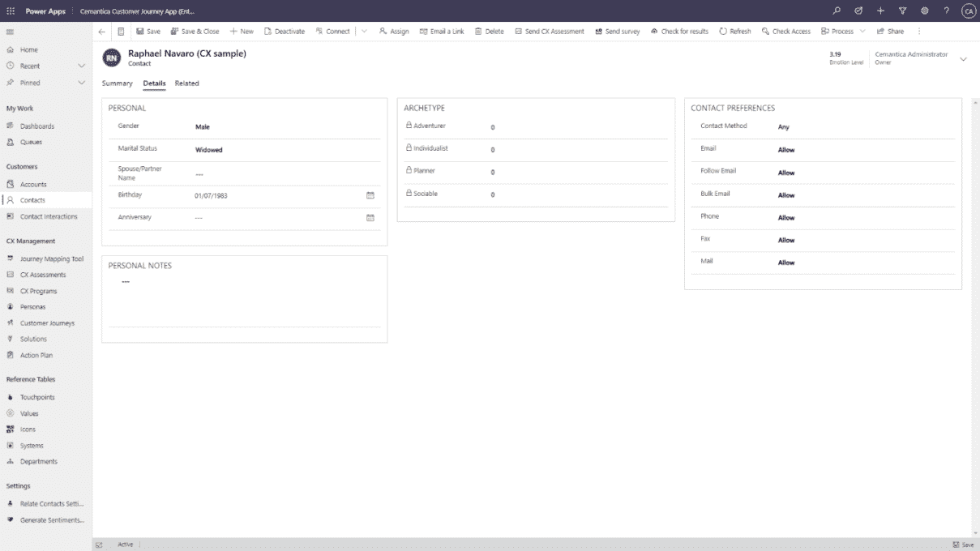Open the app launcher waffle icon
This screenshot has width=980, height=551.
11,11
